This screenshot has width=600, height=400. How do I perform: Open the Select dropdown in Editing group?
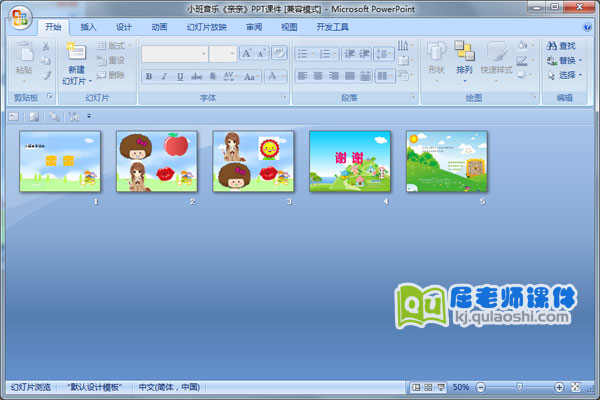(564, 75)
